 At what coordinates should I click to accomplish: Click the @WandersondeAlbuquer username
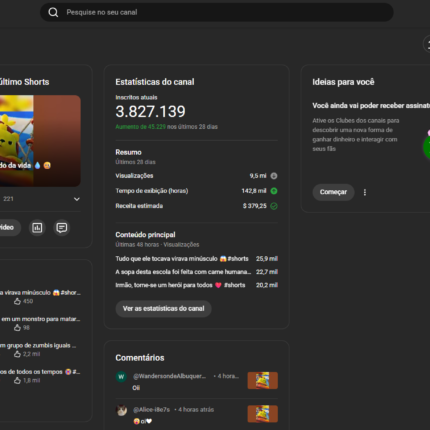point(169,376)
